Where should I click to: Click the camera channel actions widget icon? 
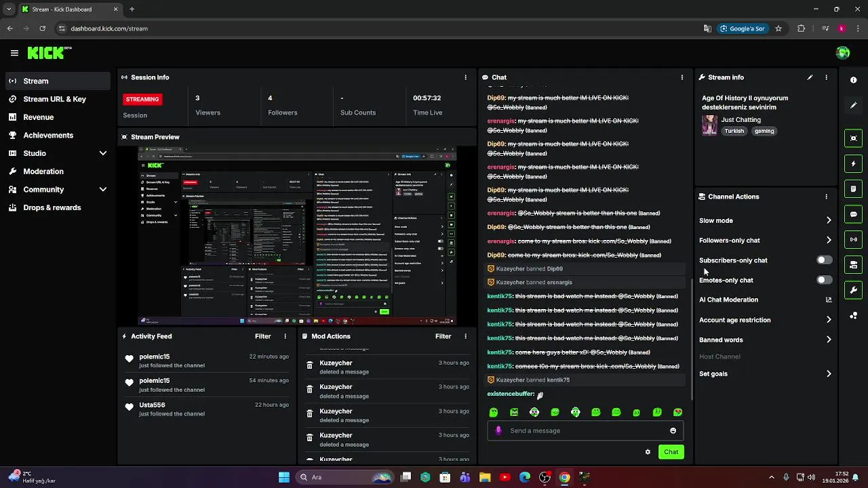click(x=853, y=265)
